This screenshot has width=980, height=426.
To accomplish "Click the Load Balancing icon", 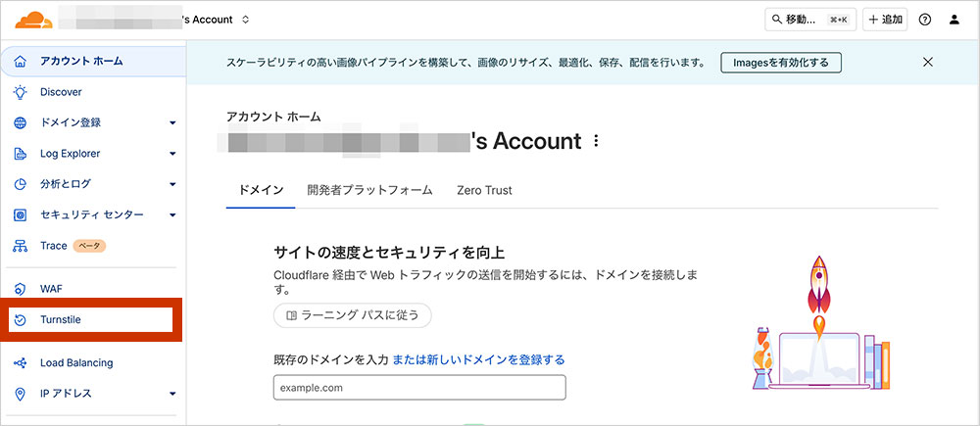I will point(20,363).
